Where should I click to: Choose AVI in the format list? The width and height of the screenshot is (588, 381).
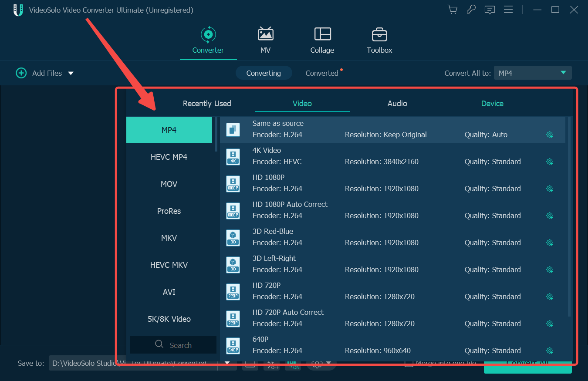pos(169,292)
